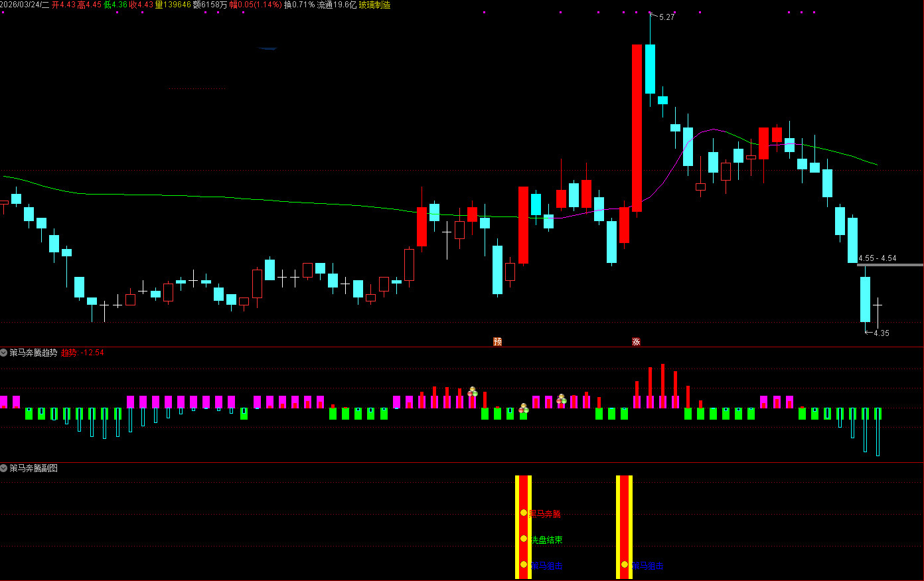Click the 4.35 low price label

[x=881, y=333]
